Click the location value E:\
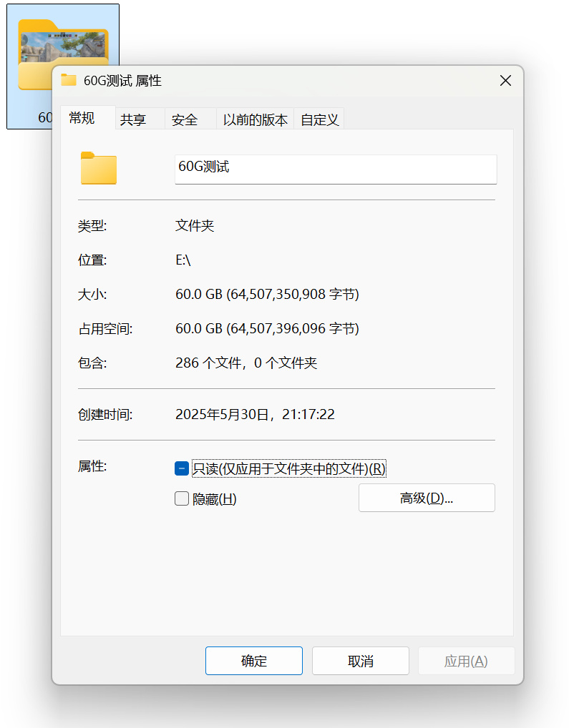The width and height of the screenshot is (569, 728). click(183, 260)
